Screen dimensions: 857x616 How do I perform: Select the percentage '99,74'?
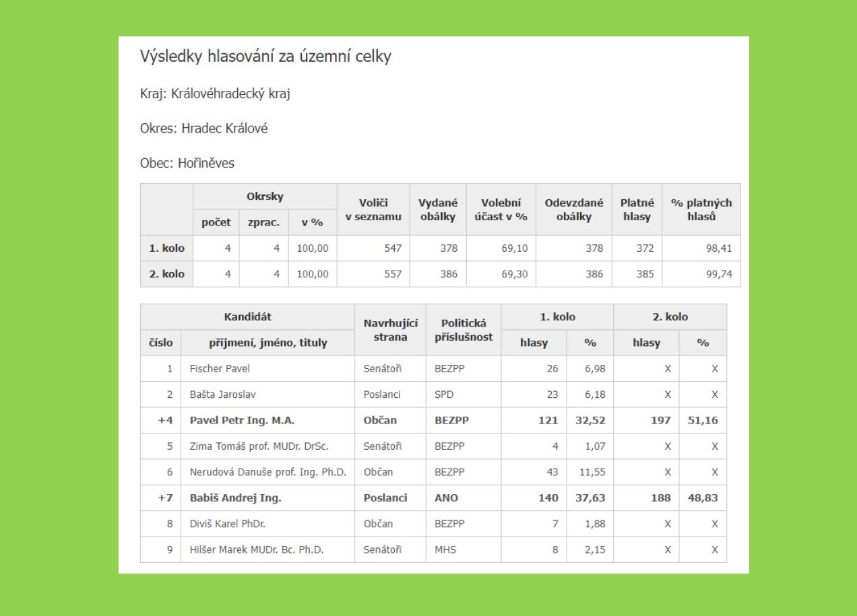tap(719, 274)
